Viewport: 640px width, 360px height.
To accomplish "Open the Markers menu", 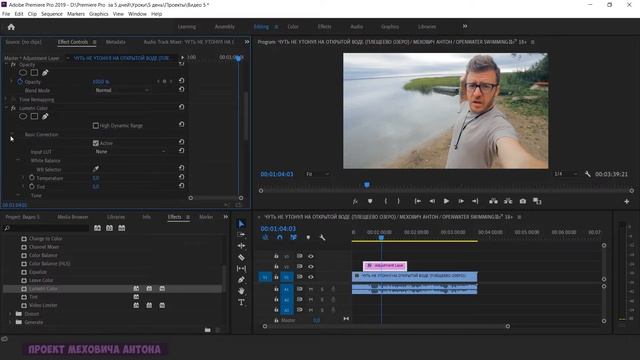I will click(x=76, y=14).
